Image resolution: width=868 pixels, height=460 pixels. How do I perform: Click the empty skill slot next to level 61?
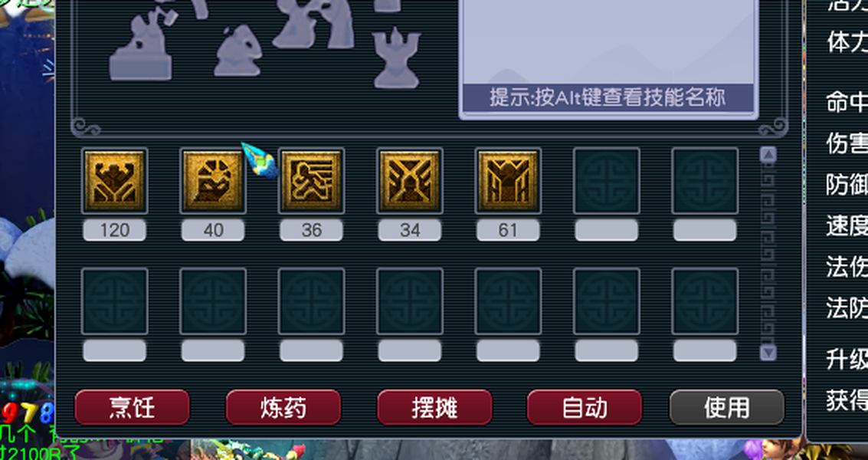(x=607, y=181)
